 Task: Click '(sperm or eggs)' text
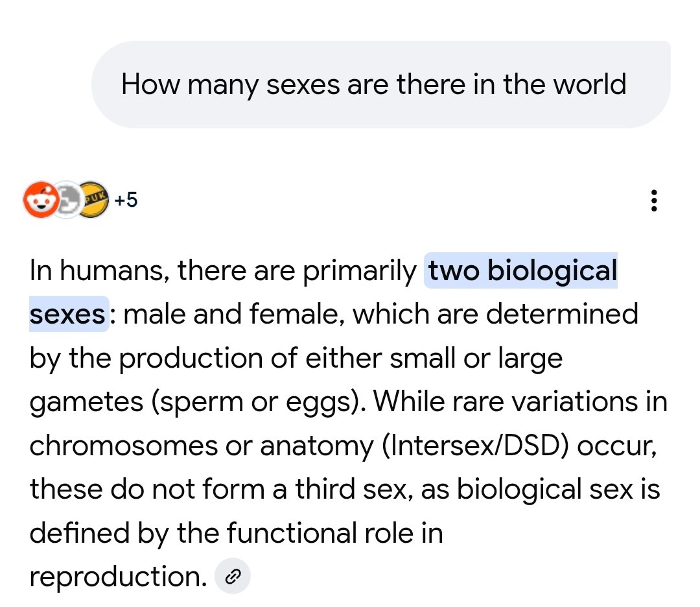[x=257, y=403]
